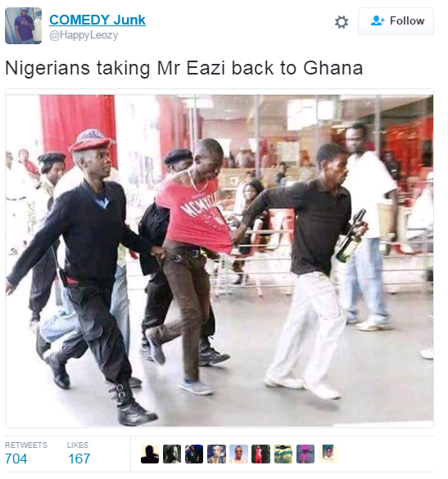This screenshot has width=448, height=479.
Task: View the 167 likes count
Action: tap(79, 459)
